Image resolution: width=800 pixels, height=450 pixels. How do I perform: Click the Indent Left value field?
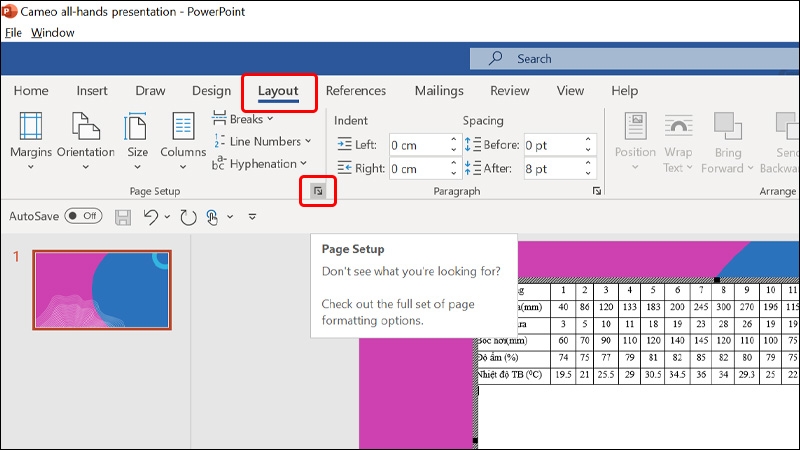(419, 145)
